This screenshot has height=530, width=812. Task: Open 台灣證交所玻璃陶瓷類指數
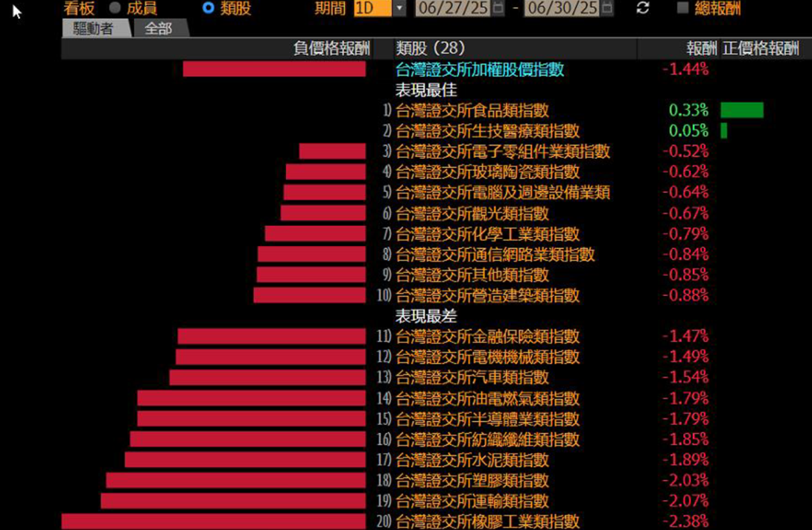[487, 172]
